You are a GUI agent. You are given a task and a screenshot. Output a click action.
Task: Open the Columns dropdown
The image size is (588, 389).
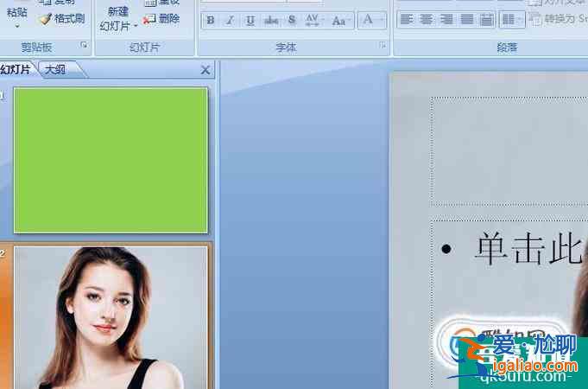(512, 20)
